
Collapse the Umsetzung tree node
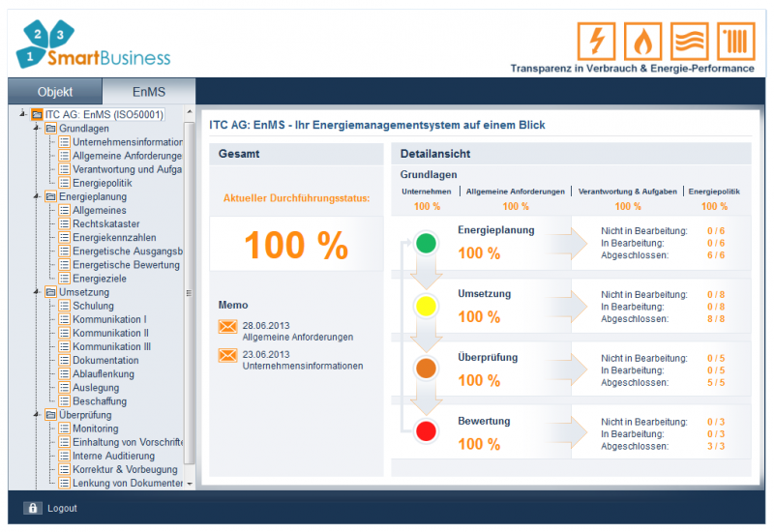click(36, 292)
